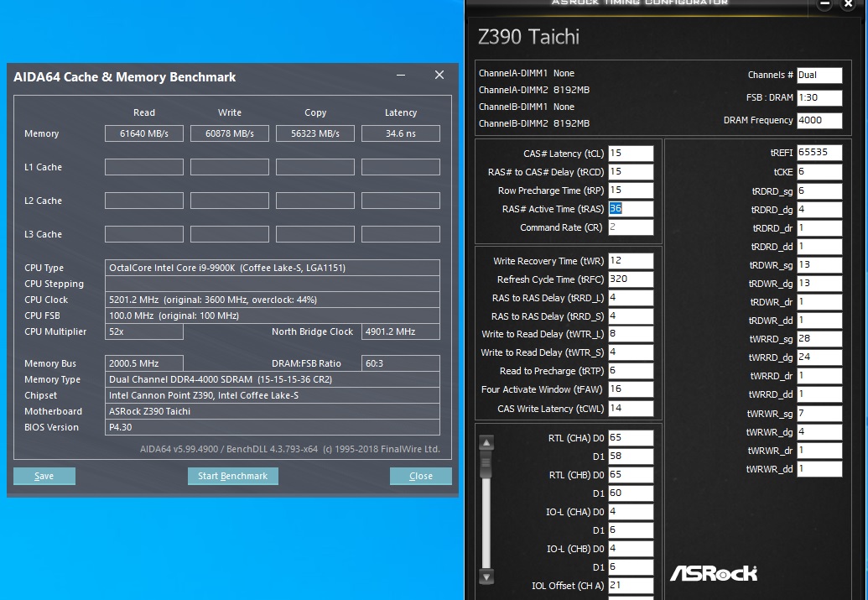Click the ChannelA-DIMM2 8192MB entry

533,90
